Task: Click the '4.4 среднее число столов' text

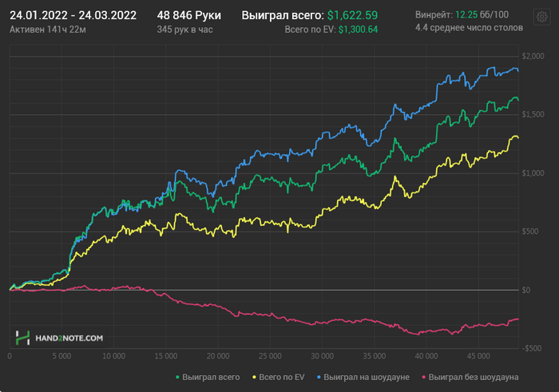Action: (x=469, y=28)
